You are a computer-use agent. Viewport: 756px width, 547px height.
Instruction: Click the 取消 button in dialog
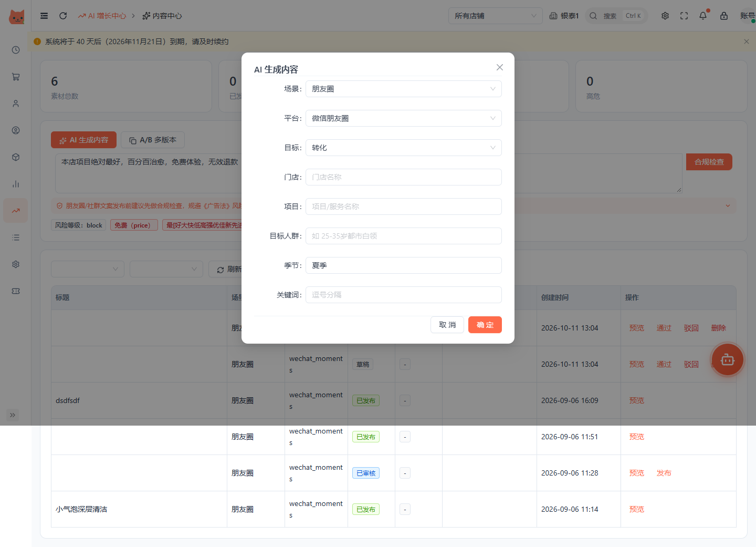(447, 325)
